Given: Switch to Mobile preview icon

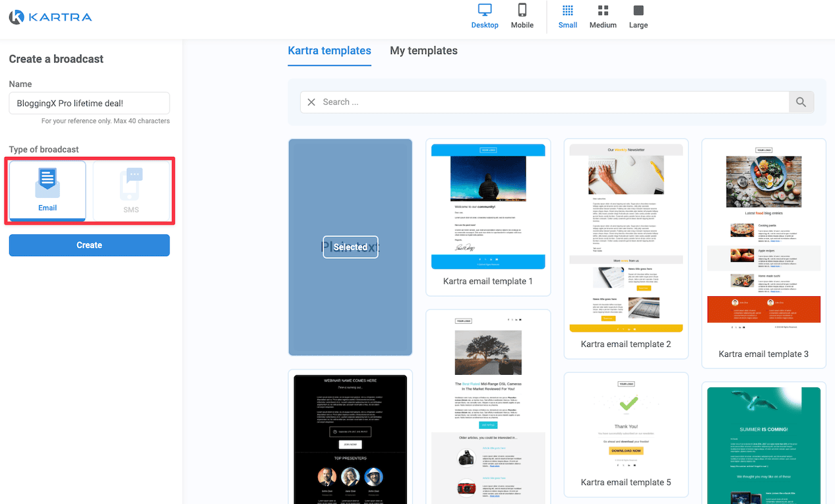Looking at the screenshot, I should (522, 11).
